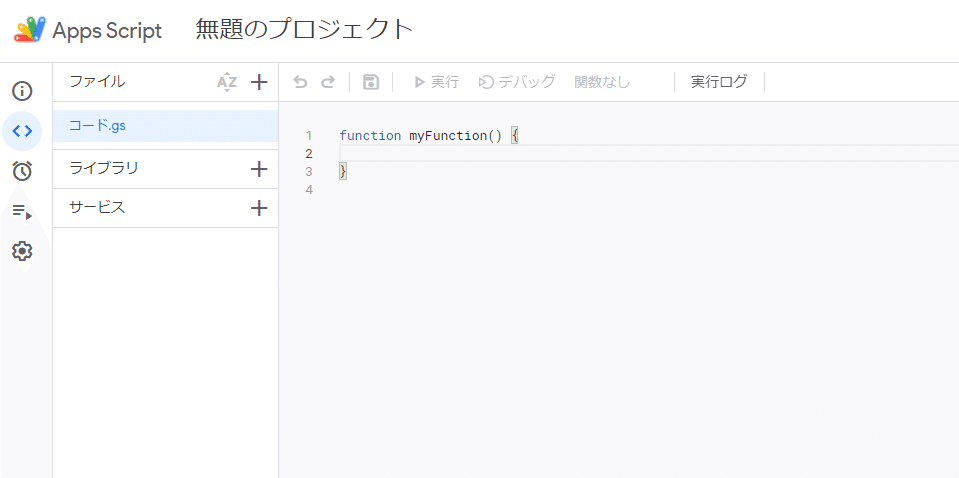Place cursor on empty code line 2
The image size is (959, 478).
[648, 153]
